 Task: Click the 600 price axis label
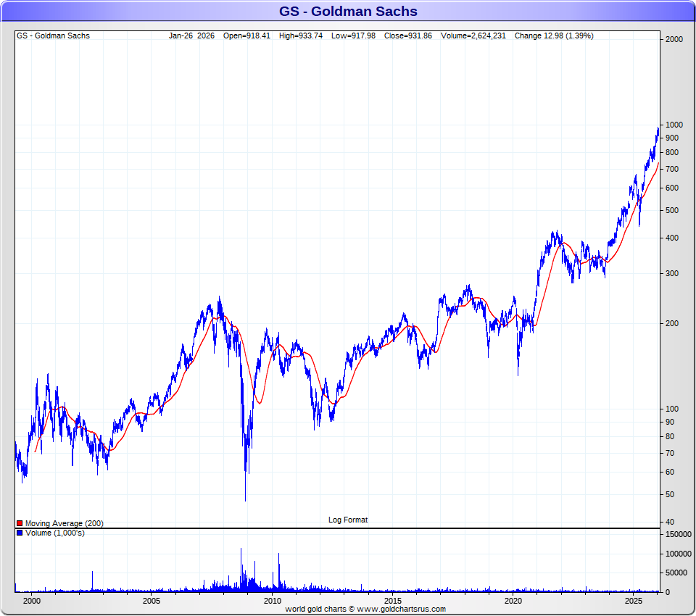click(x=672, y=188)
